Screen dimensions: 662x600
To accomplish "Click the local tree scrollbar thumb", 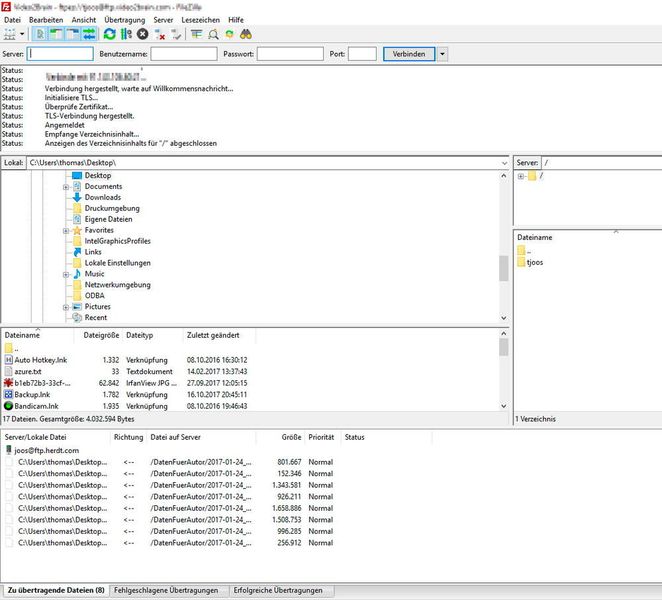I will [x=504, y=269].
